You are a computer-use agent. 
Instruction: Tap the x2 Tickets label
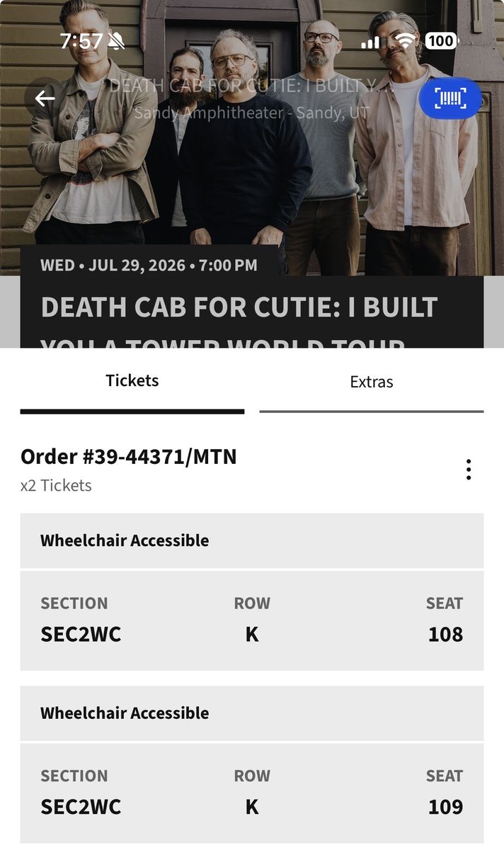(56, 486)
